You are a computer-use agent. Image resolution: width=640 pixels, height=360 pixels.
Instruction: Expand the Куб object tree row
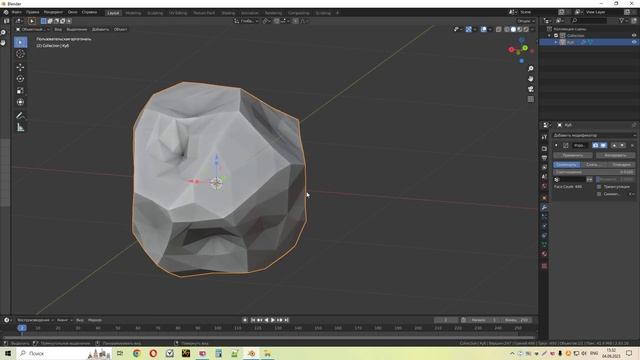pos(556,42)
